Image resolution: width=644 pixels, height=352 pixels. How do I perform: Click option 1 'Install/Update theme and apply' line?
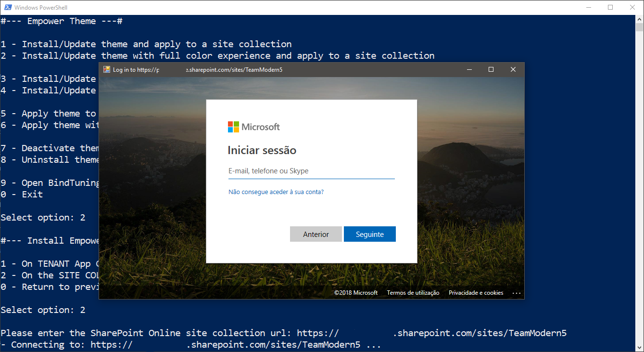point(146,44)
